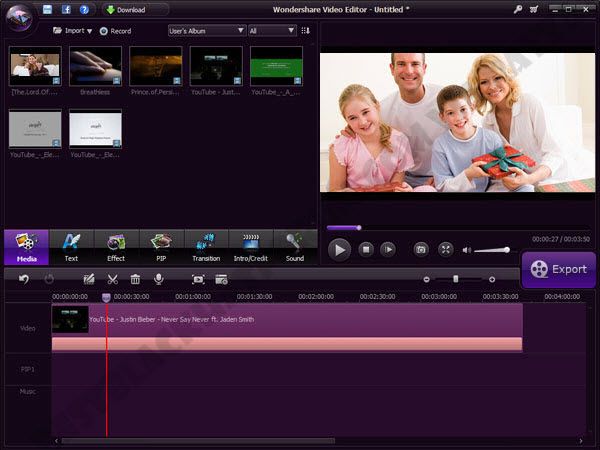Take a snapshot with the camera icon
Screen dimensions: 600x450
tap(421, 249)
